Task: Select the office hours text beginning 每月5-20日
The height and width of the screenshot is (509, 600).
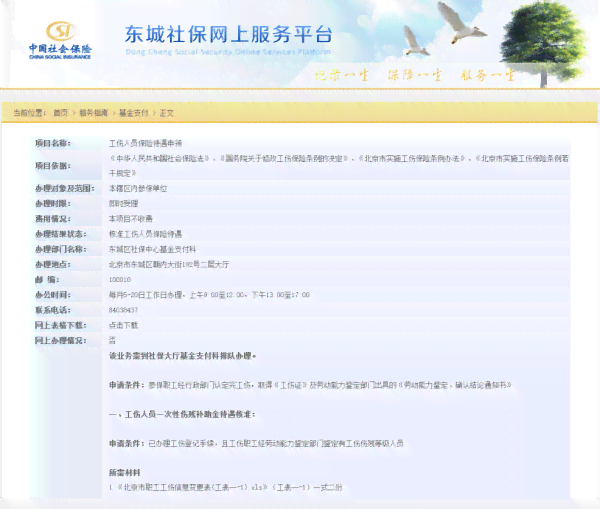Action: pyautogui.click(x=209, y=295)
